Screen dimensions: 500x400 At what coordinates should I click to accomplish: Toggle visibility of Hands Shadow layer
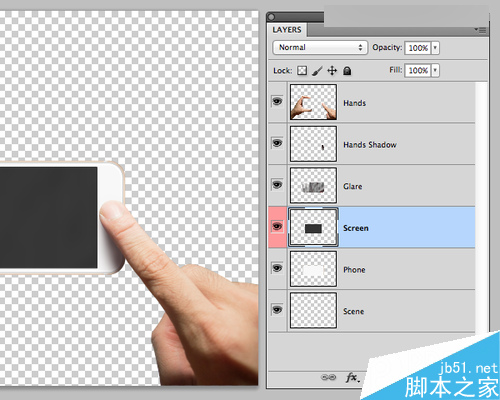(x=277, y=143)
